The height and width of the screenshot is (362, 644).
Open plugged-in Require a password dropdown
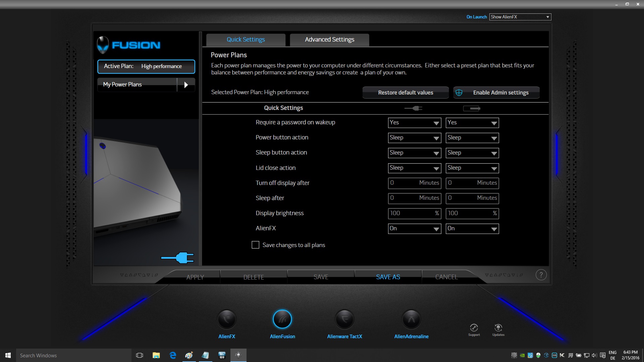click(x=414, y=123)
